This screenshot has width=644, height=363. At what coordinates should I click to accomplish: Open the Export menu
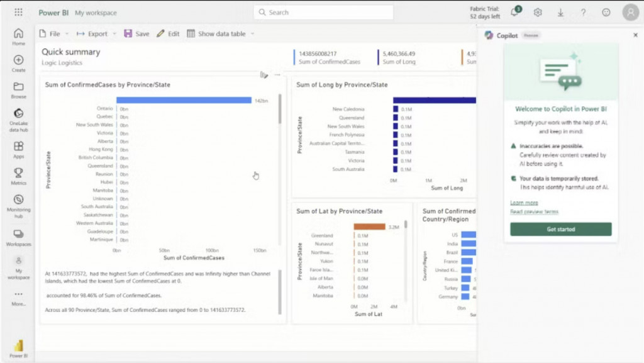(92, 34)
